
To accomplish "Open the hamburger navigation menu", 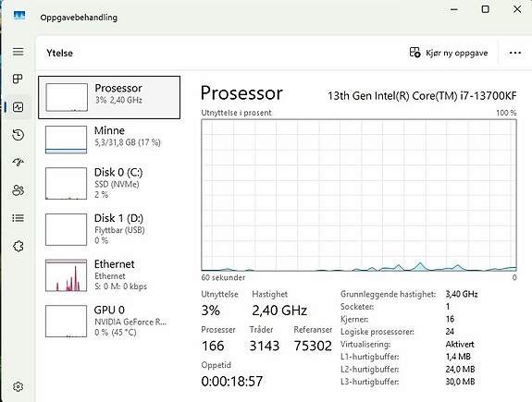I will coord(18,52).
